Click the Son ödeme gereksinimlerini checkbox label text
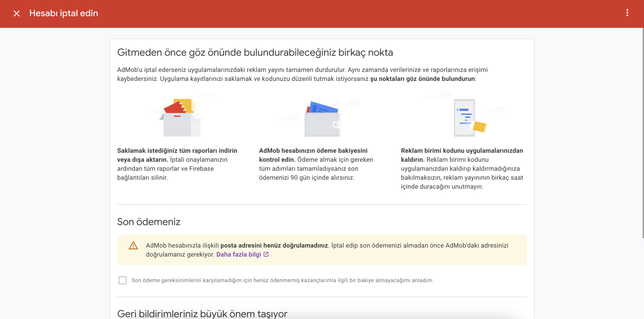The height and width of the screenshot is (319, 644). (x=282, y=280)
